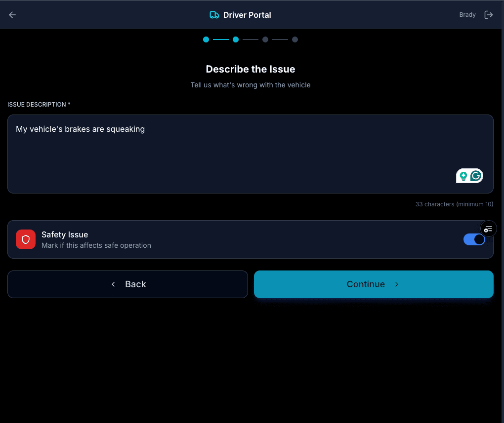The width and height of the screenshot is (504, 423).
Task: Open the floating list options icon near the toggle
Action: point(488,229)
